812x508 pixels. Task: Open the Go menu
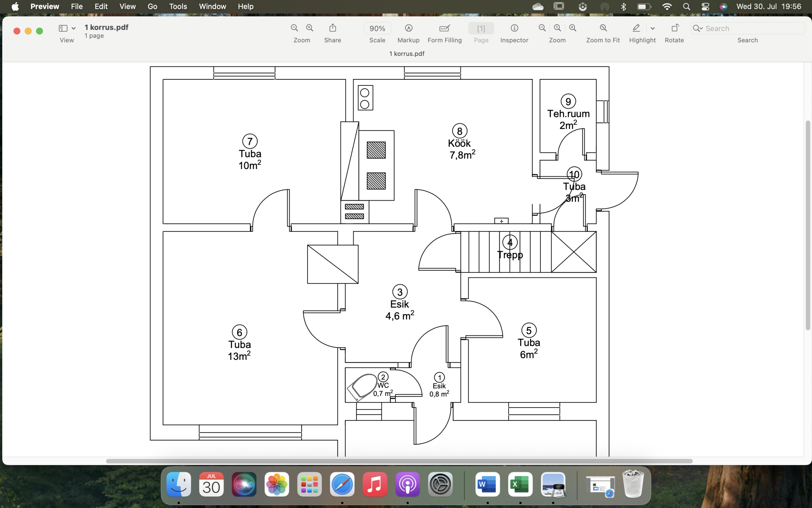click(152, 7)
